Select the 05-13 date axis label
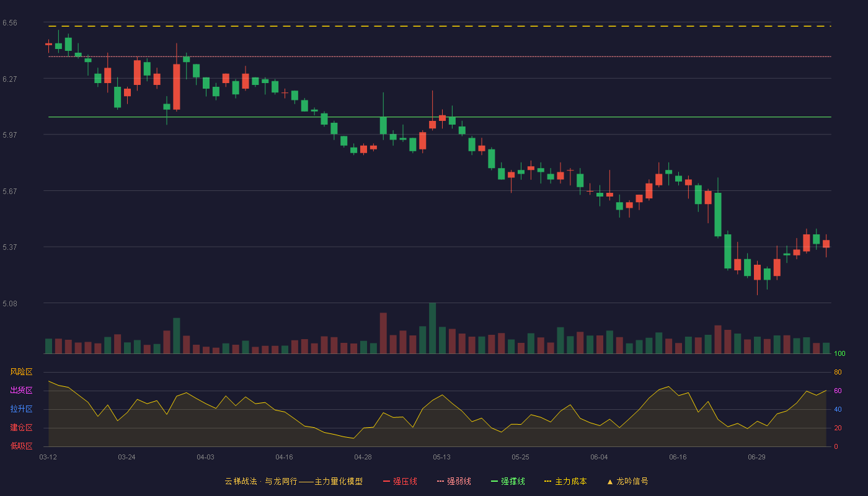The image size is (868, 496). point(441,457)
